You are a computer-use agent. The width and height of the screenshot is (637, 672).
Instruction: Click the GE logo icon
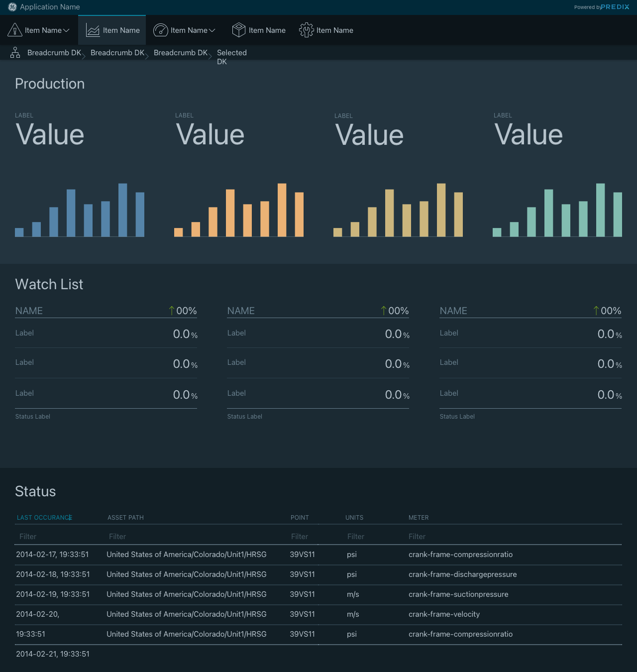click(12, 7)
